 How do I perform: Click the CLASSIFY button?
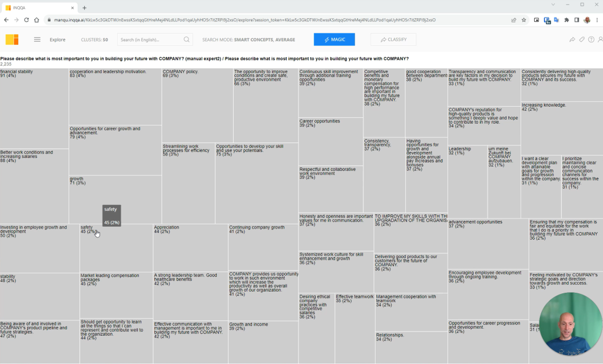(x=393, y=39)
